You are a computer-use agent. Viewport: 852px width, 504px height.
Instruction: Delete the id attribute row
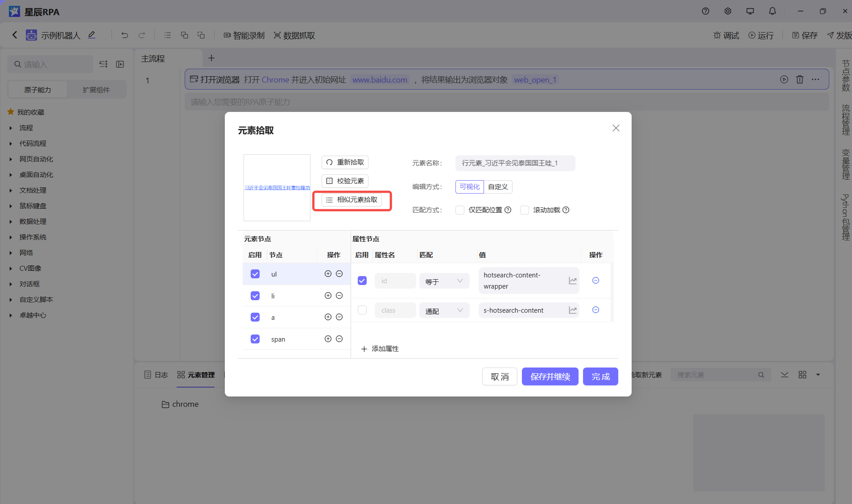[596, 281]
